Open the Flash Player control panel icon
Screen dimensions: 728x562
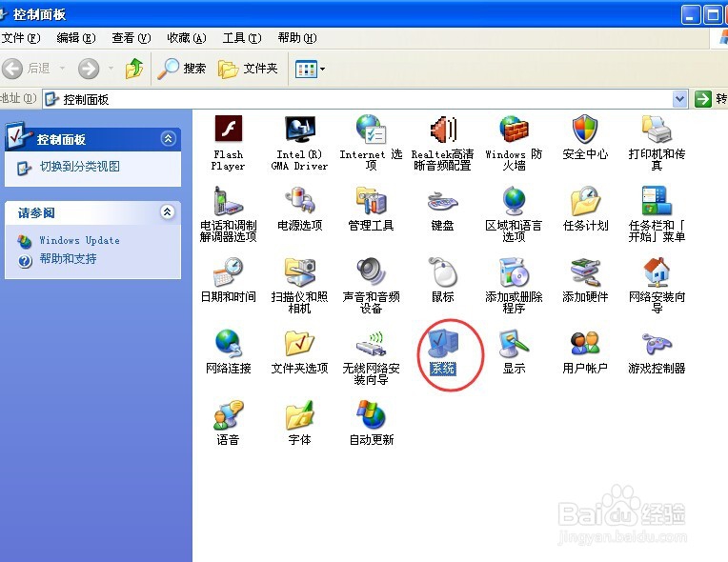pos(228,130)
